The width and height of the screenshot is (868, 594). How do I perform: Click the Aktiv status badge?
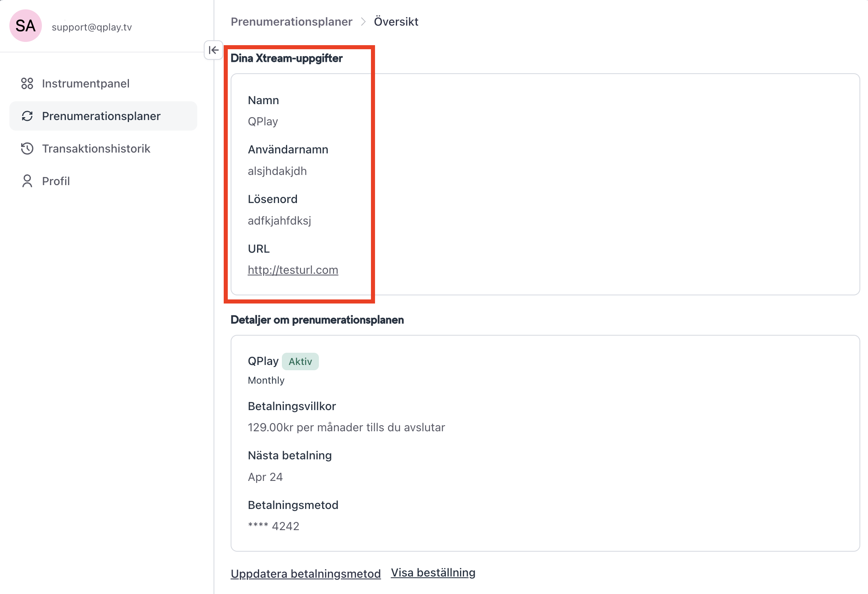(300, 361)
